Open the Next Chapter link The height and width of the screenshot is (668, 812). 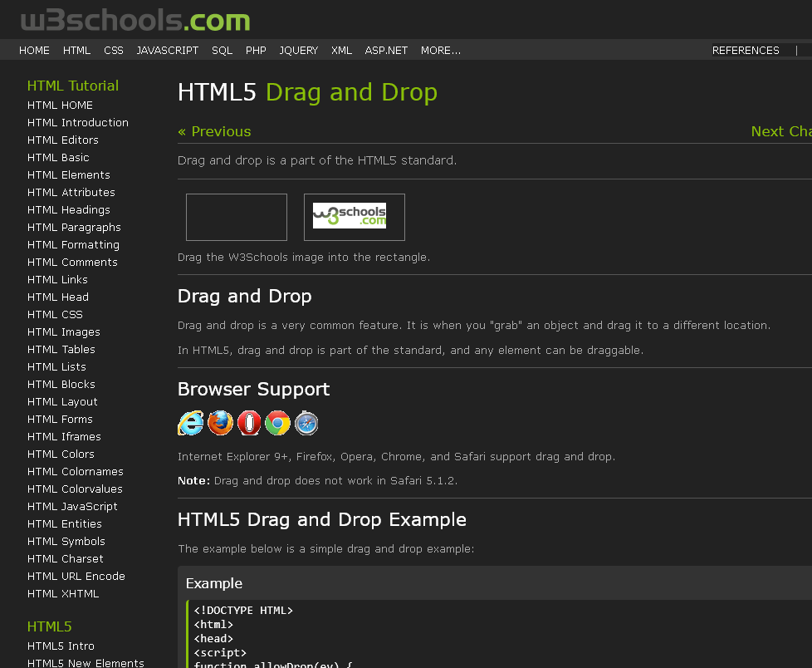(780, 131)
